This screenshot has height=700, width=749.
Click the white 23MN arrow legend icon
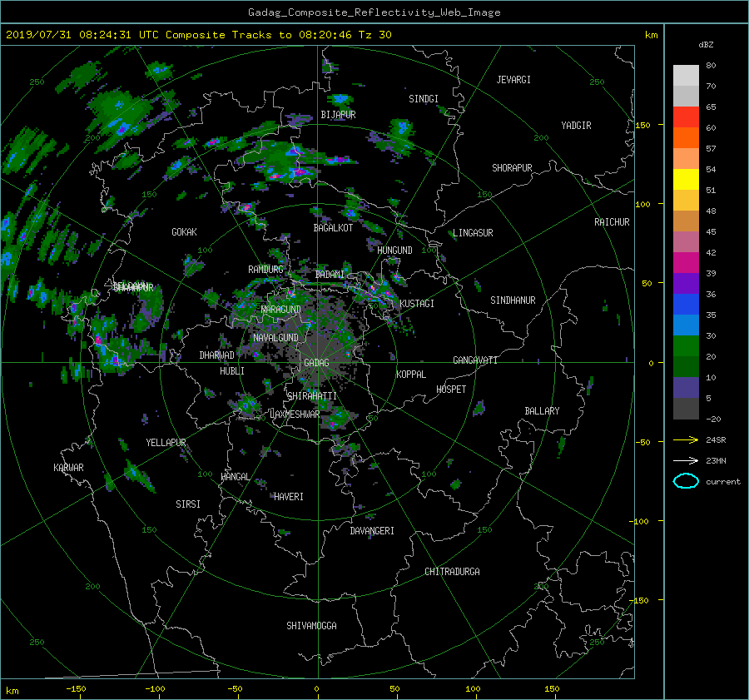point(686,460)
